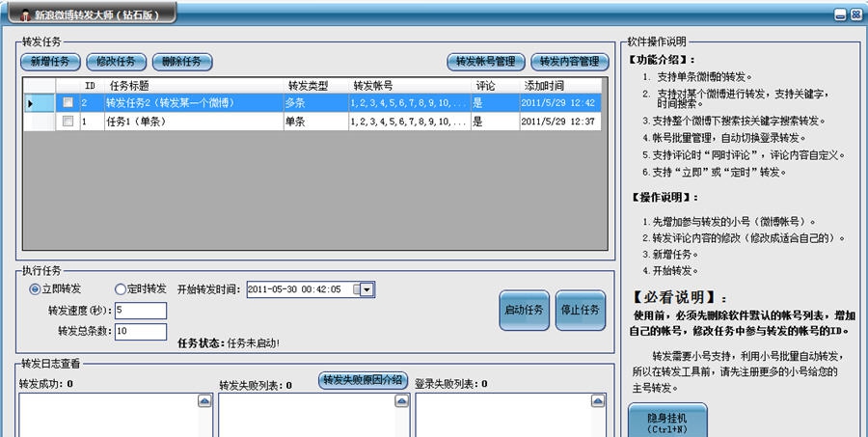Click scroll-up arrow in 转发失败列表 box
This screenshot has height=437, width=868.
[402, 401]
